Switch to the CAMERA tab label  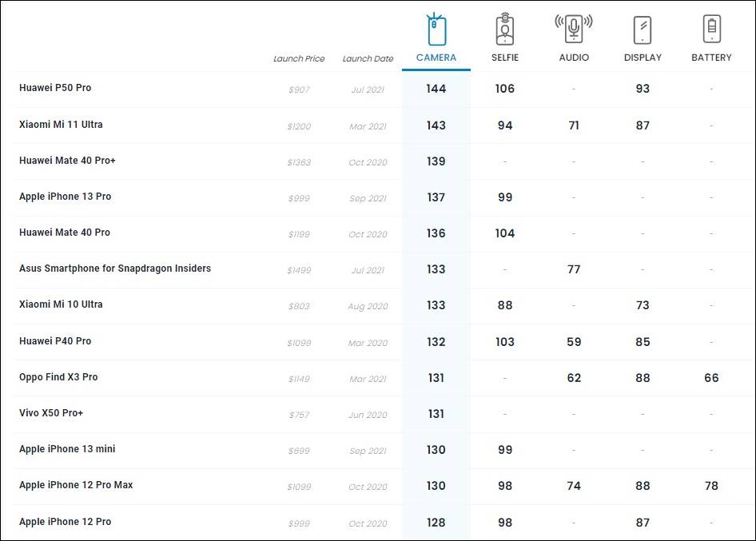pos(436,58)
